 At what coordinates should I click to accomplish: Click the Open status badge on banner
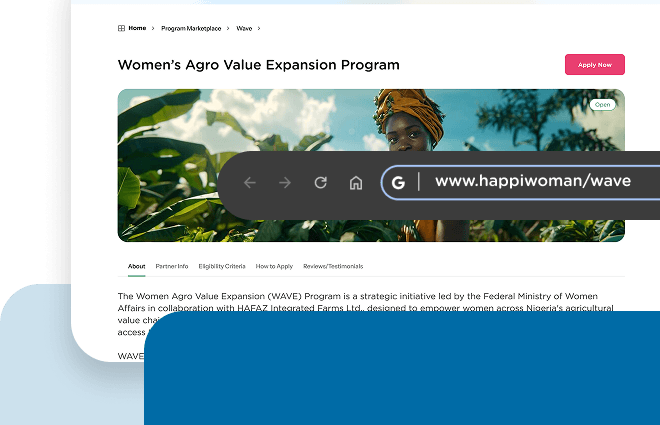point(602,104)
